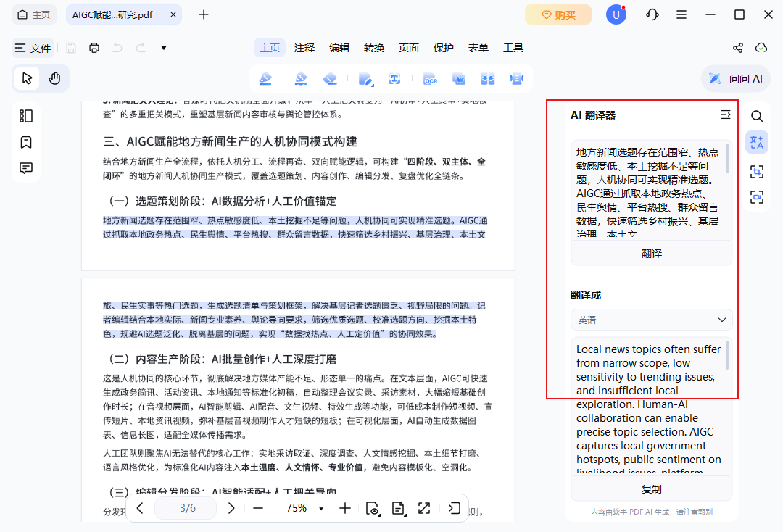
Task: Select the highlight text tool
Action: tap(265, 79)
